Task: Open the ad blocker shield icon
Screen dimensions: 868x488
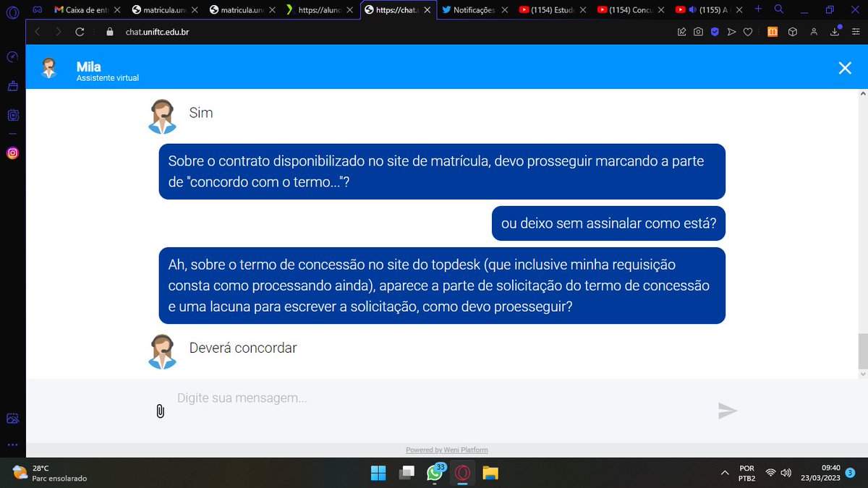Action: tap(715, 32)
